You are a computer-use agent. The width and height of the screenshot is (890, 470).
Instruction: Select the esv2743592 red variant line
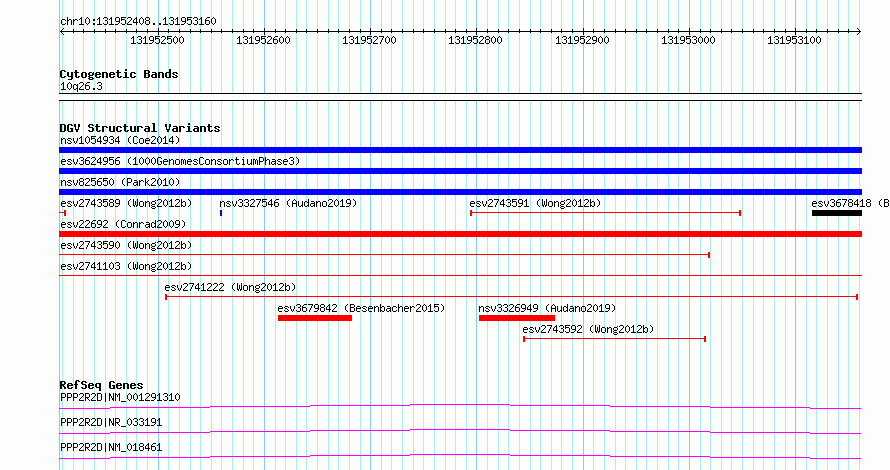point(615,339)
